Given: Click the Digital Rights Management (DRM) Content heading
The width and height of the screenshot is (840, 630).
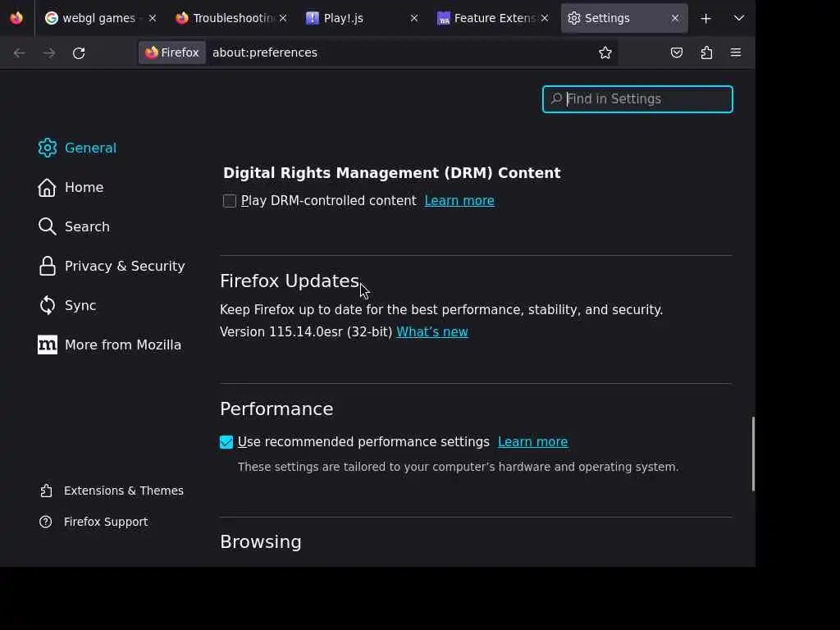Looking at the screenshot, I should click(391, 173).
